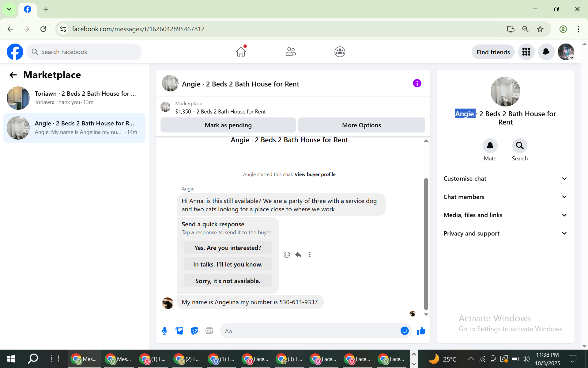Mute this conversation with bell icon
The image size is (588, 368).
pyautogui.click(x=490, y=146)
